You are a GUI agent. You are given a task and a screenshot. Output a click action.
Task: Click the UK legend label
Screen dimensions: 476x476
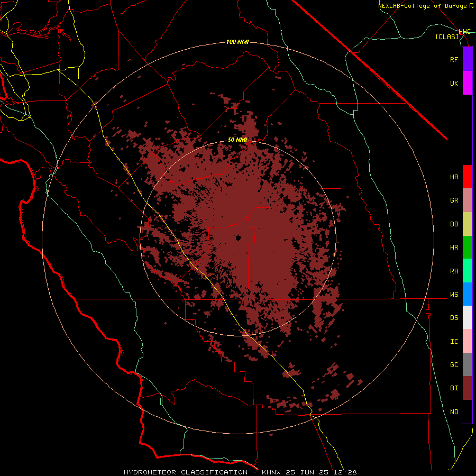454,83
